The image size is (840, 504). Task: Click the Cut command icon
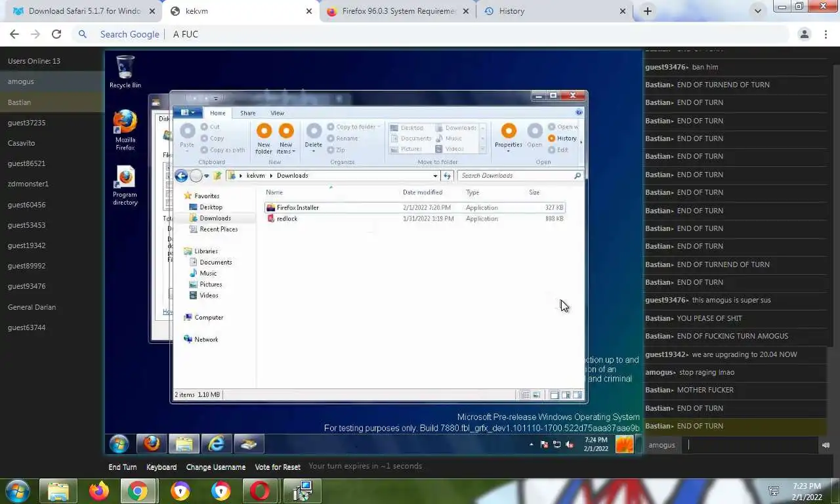pyautogui.click(x=205, y=127)
